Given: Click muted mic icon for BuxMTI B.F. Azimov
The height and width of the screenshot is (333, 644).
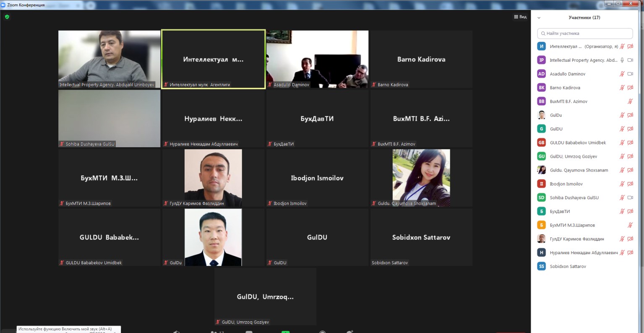Looking at the screenshot, I should click(630, 101).
